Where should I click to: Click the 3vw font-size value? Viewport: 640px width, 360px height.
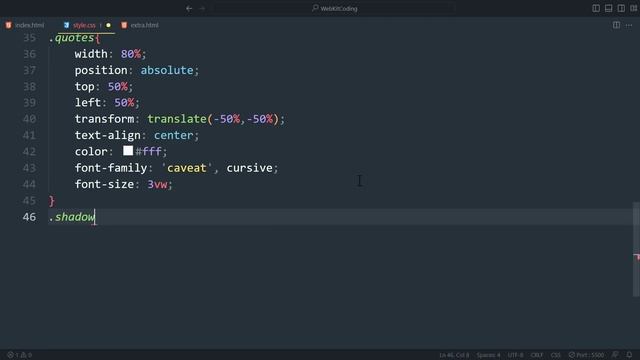point(157,184)
